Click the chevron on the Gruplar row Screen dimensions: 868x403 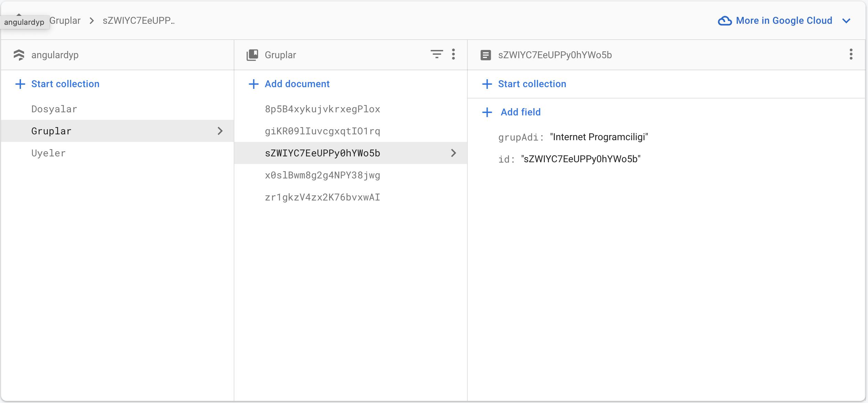coord(220,131)
